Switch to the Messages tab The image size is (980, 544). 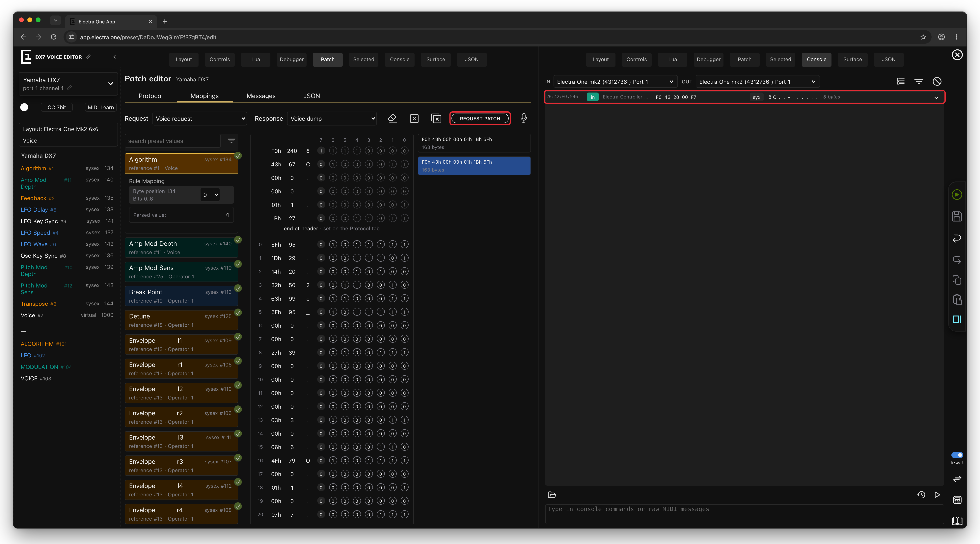(x=261, y=96)
